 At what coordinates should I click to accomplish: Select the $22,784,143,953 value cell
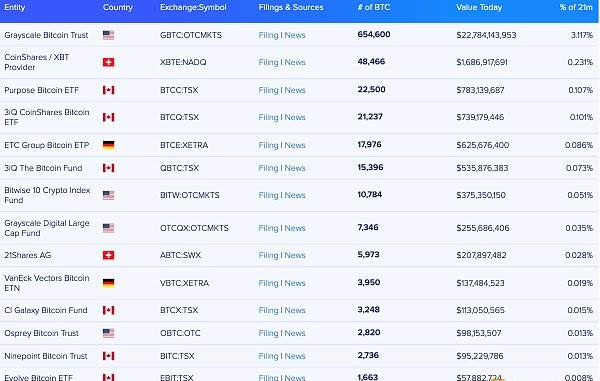coord(486,35)
